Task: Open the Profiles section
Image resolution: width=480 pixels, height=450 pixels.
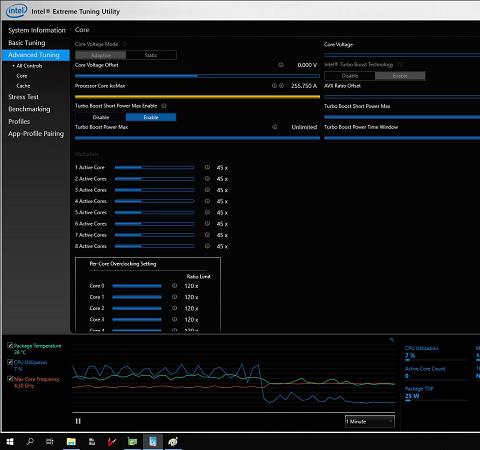Action: 19,121
